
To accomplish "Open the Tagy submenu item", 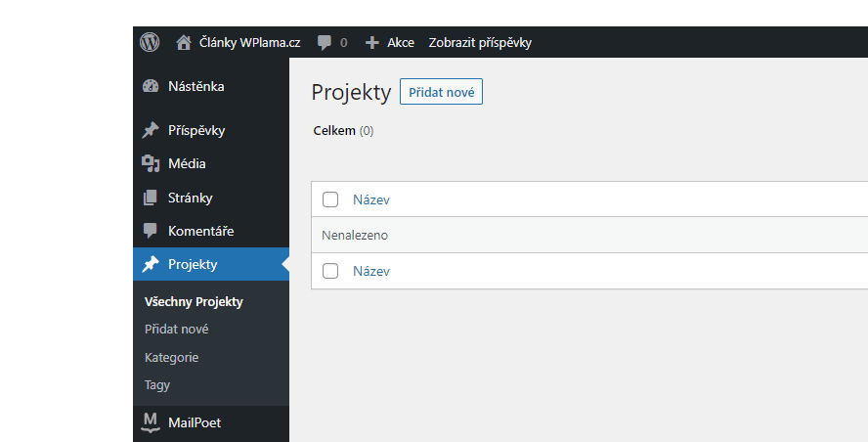I will 157,385.
